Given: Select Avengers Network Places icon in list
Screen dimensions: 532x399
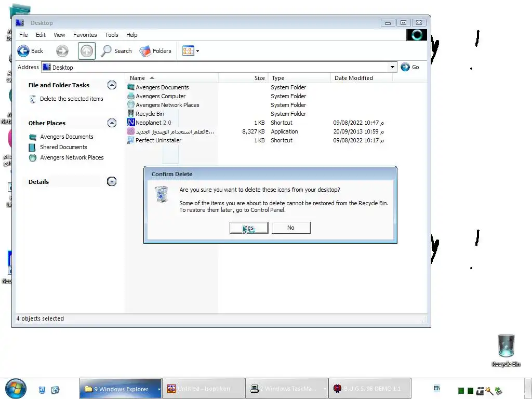Looking at the screenshot, I should coord(130,105).
